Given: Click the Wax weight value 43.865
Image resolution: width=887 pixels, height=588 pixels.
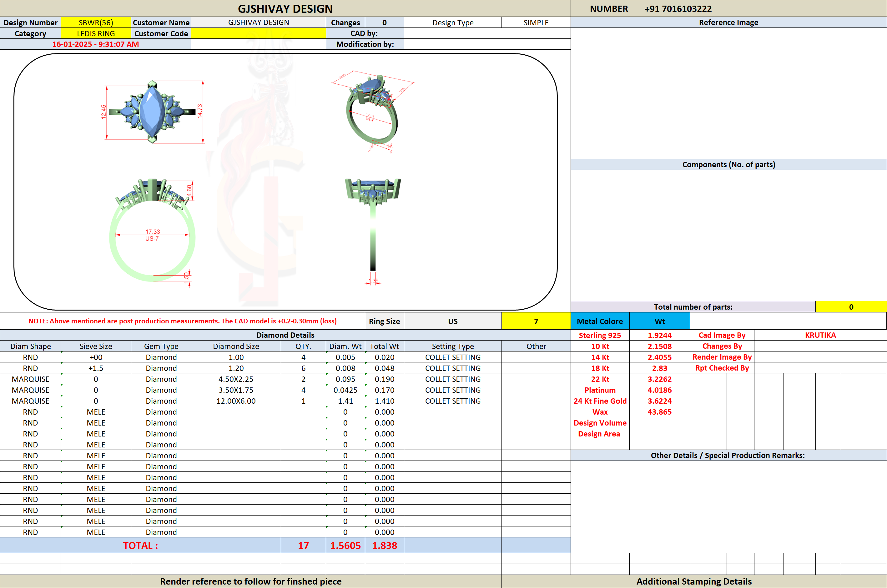Looking at the screenshot, I should (x=659, y=412).
